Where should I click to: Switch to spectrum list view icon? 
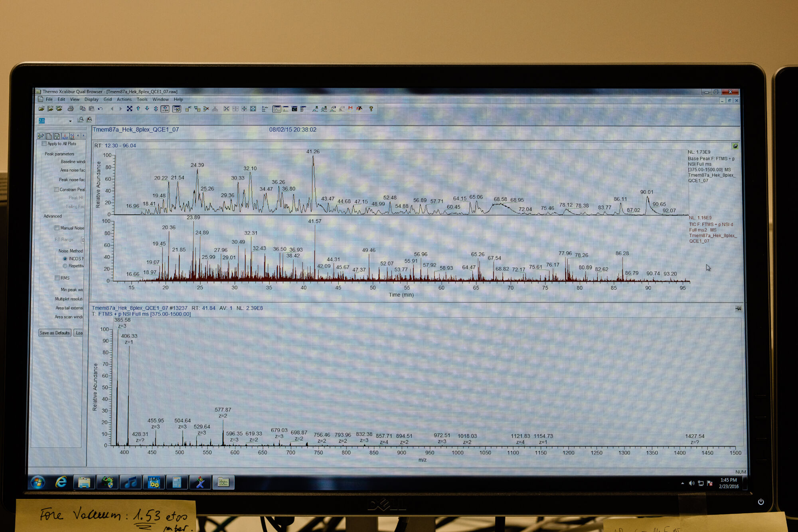[303, 109]
